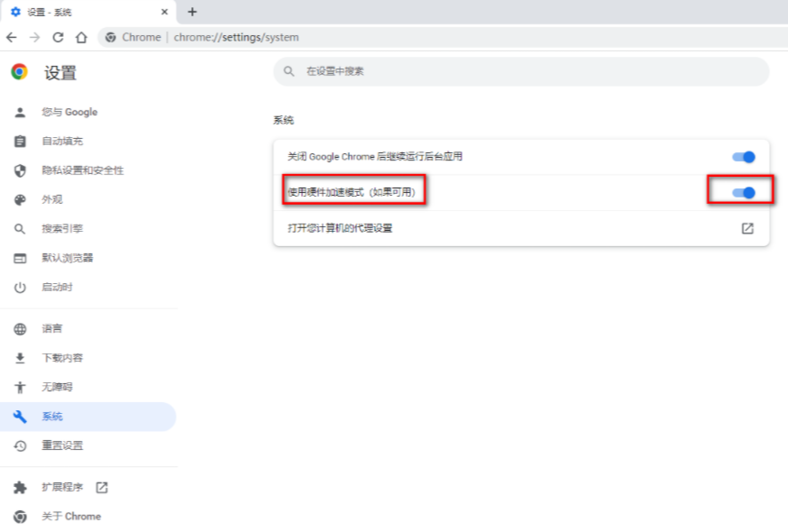Click the magnifier icon in the settings search box
788x532 pixels.
tap(289, 71)
